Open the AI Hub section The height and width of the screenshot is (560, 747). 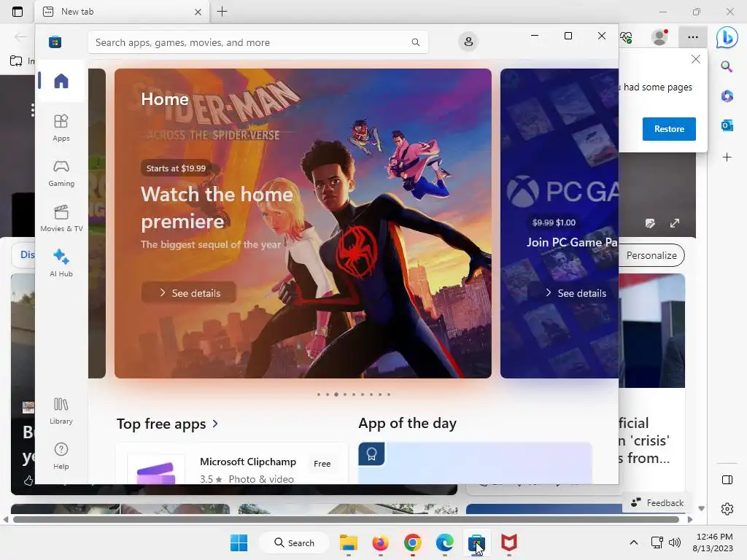[61, 262]
